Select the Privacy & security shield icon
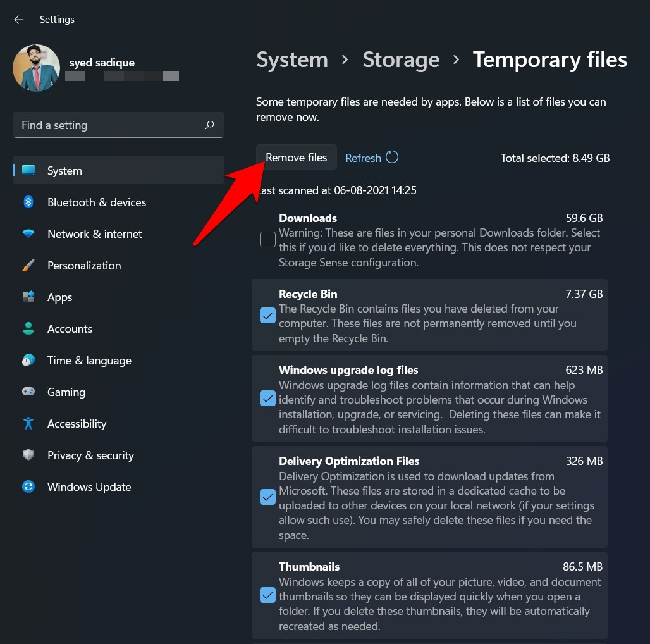 [x=28, y=455]
